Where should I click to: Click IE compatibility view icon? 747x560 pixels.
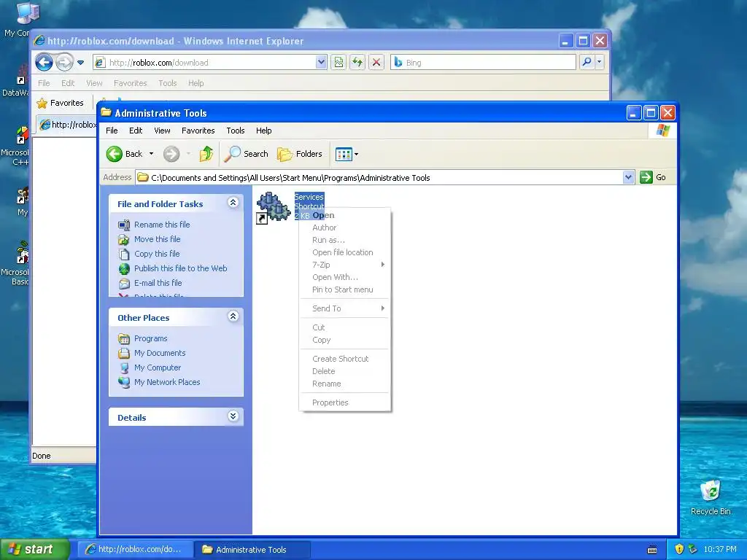pyautogui.click(x=338, y=63)
